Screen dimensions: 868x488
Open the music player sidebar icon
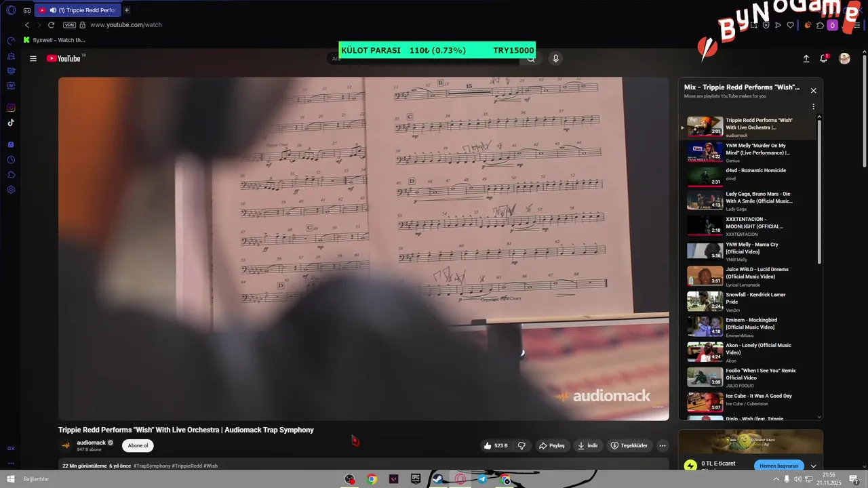[x=11, y=145]
